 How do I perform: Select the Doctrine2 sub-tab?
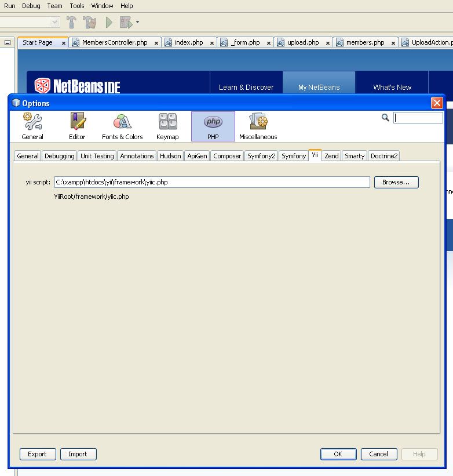coord(384,156)
